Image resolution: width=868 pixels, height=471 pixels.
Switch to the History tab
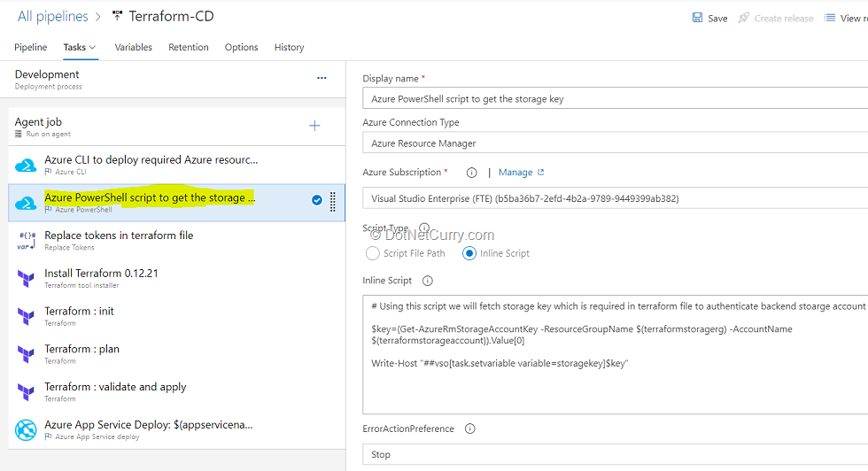point(289,48)
